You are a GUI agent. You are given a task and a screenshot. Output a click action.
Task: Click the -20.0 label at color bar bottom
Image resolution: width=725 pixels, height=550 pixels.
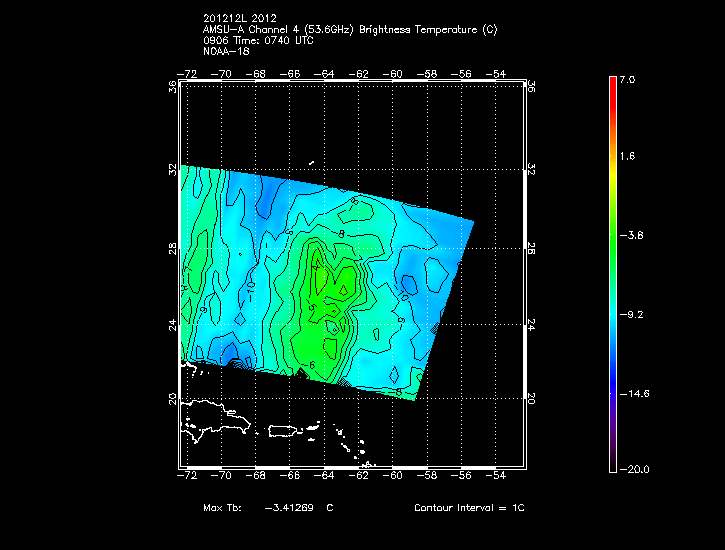pos(634,469)
